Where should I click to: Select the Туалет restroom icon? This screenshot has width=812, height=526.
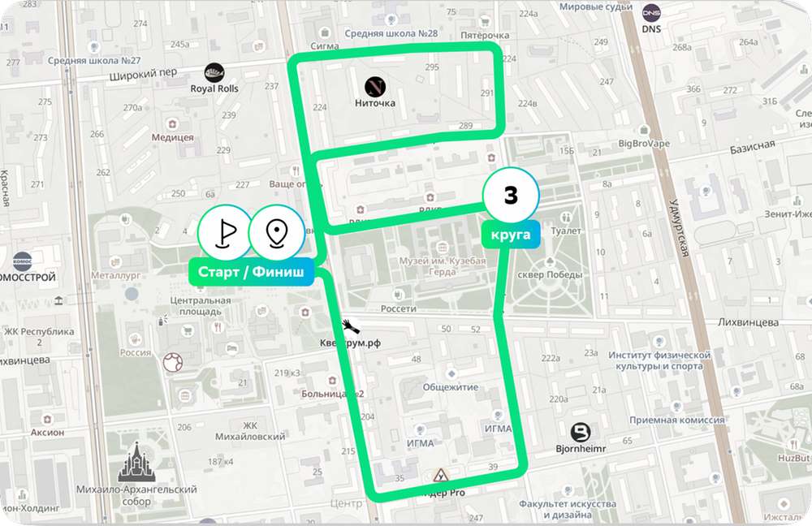click(565, 218)
